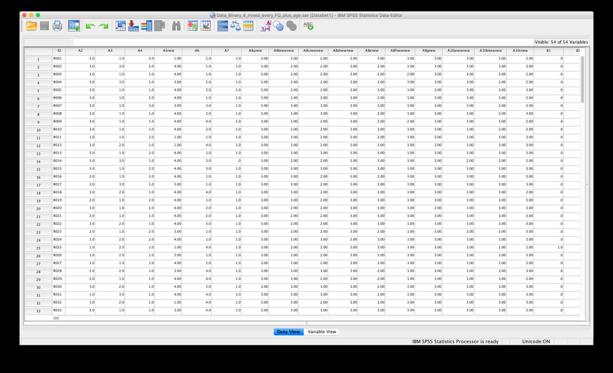Open the Go to case icon
The width and height of the screenshot is (613, 373).
(x=120, y=26)
